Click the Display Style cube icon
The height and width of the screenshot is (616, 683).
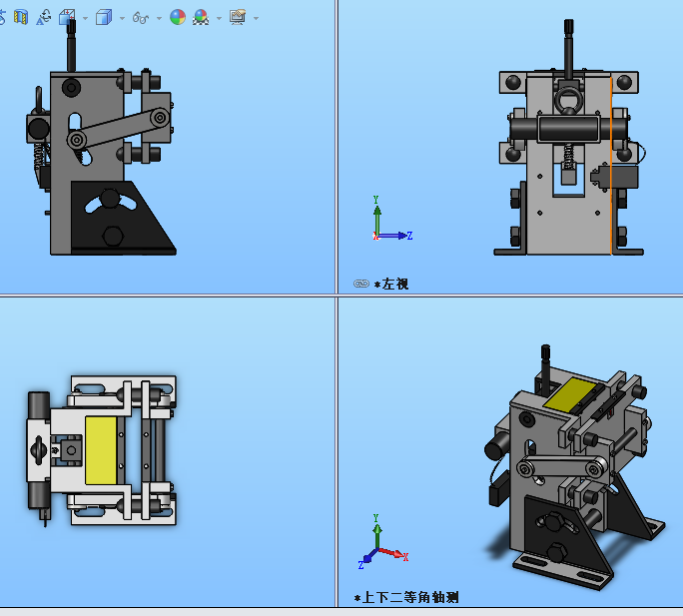pyautogui.click(x=104, y=17)
